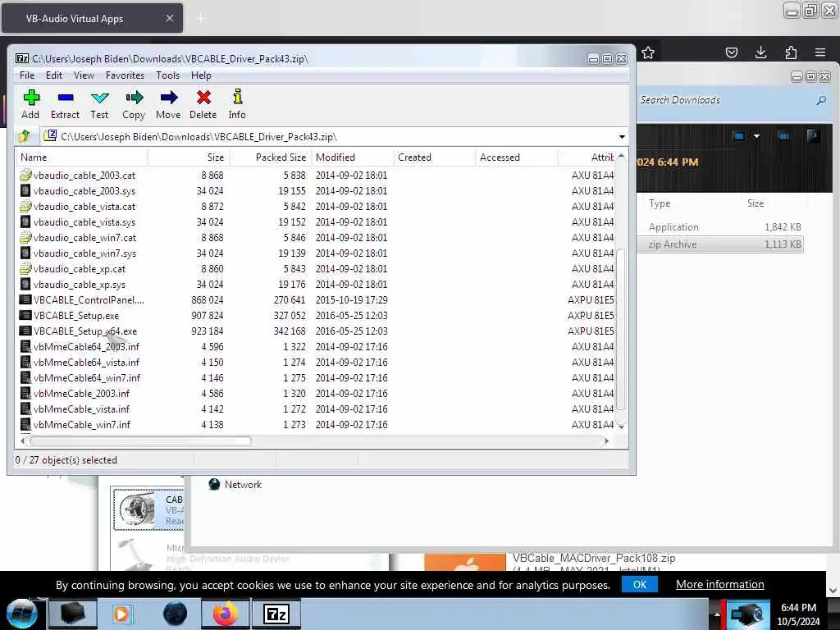Open the File menu

tap(27, 75)
